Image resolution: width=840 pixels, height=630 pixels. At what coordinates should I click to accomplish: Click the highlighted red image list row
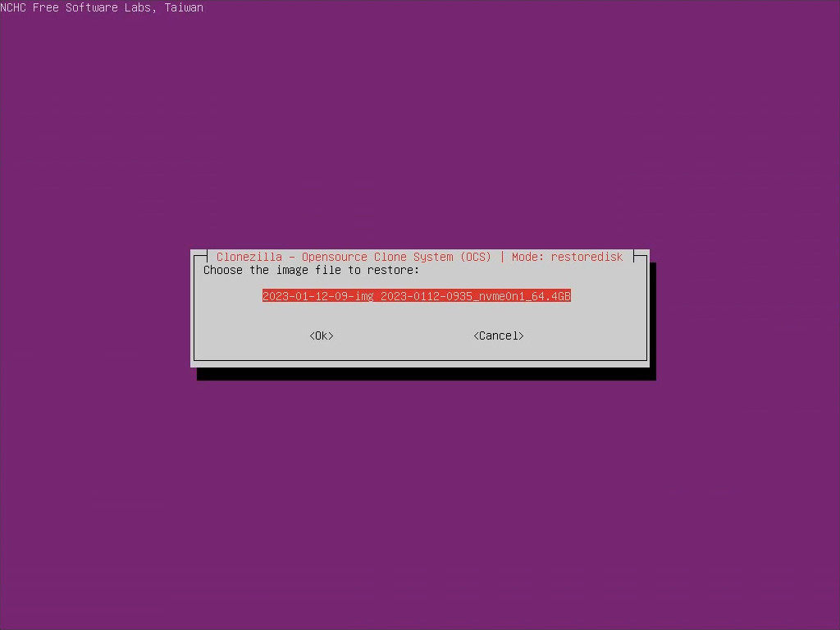coord(416,296)
